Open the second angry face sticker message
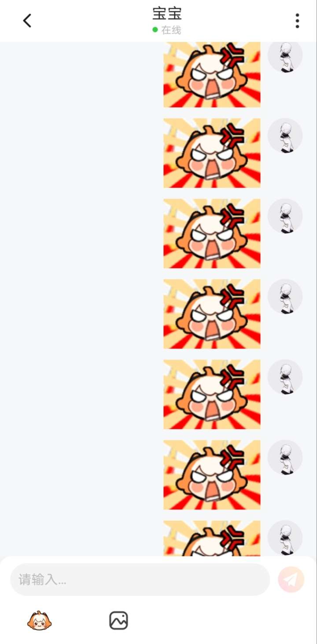Viewport: 317px width, 644px height. [212, 153]
